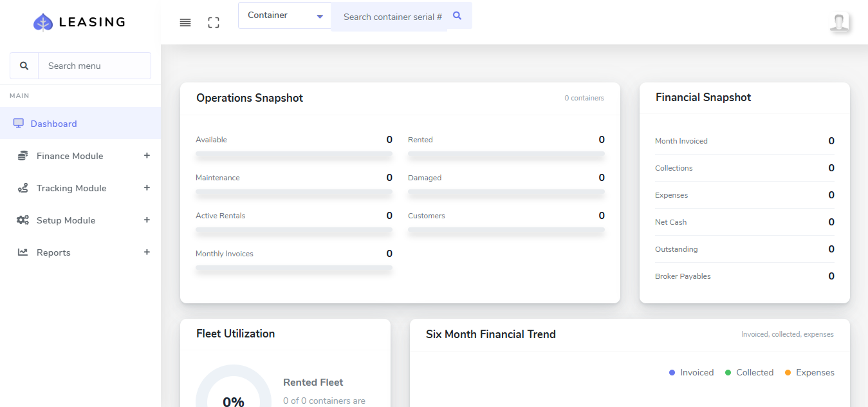Screen dimensions: 868x407
Task: Click the Available label
Action: pyautogui.click(x=211, y=140)
